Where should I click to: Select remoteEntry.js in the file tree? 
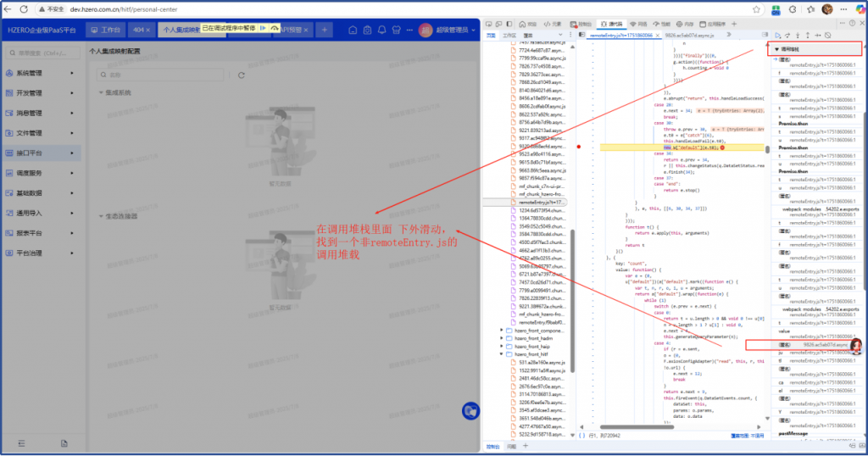click(541, 203)
